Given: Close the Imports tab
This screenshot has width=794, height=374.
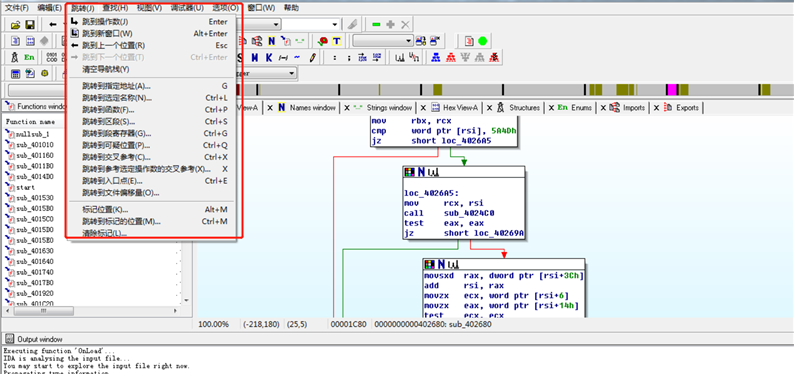Looking at the screenshot, I should point(603,108).
